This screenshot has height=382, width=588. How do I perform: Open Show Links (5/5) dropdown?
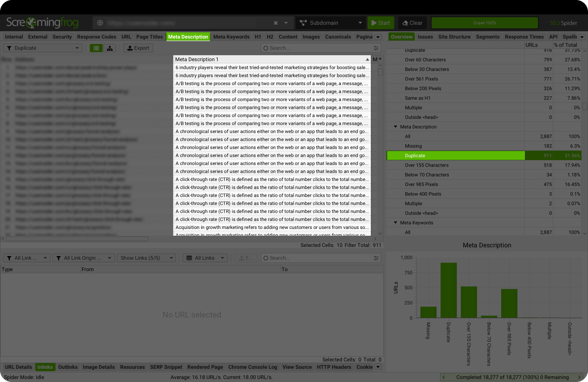coord(147,258)
